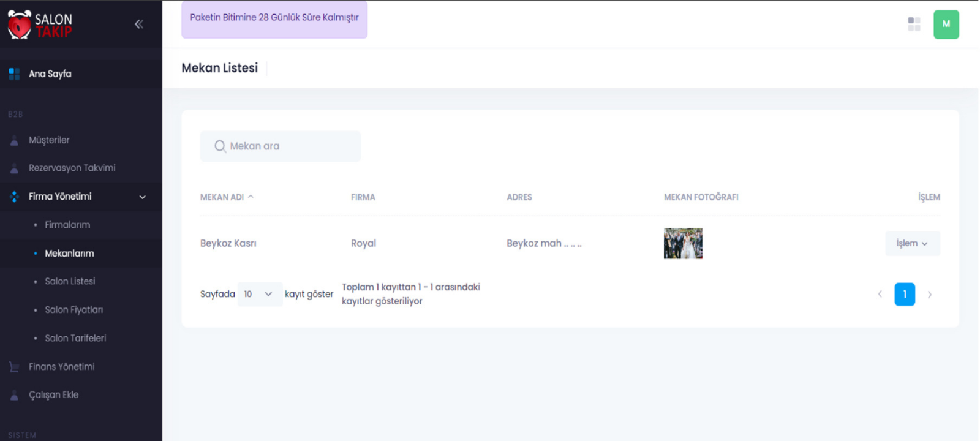This screenshot has width=980, height=441.
Task: Open the grid apps icon in header
Action: [x=914, y=24]
